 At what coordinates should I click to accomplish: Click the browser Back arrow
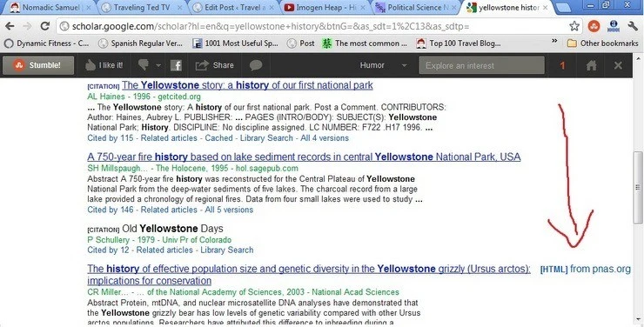10,26
